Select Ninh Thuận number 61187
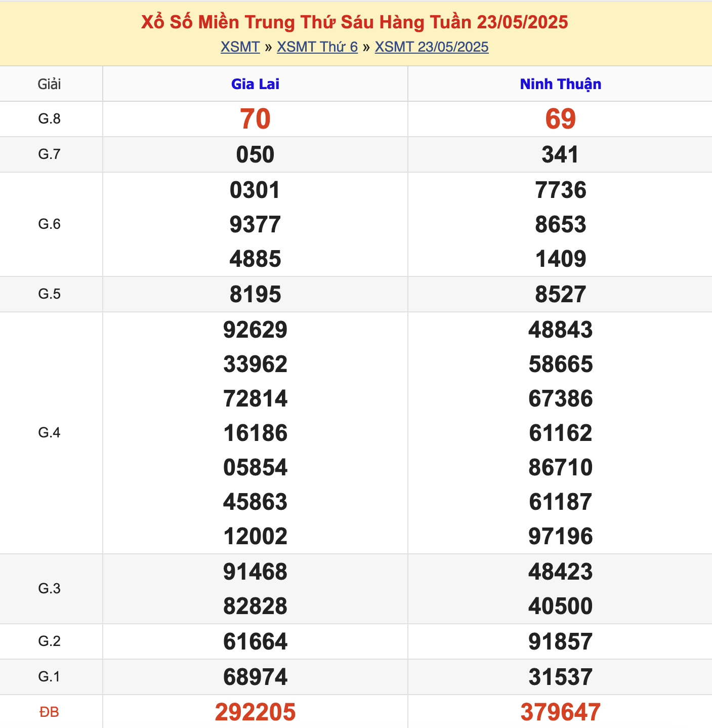 coord(561,502)
